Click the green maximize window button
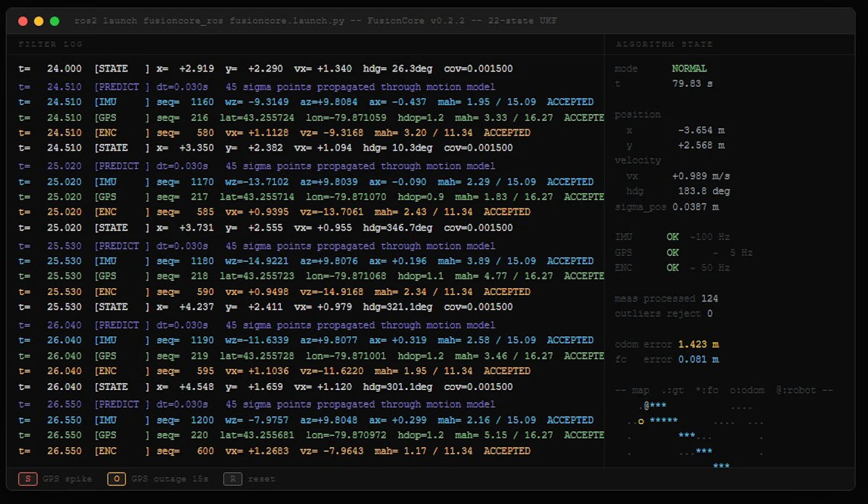This screenshot has height=504, width=868. point(54,21)
